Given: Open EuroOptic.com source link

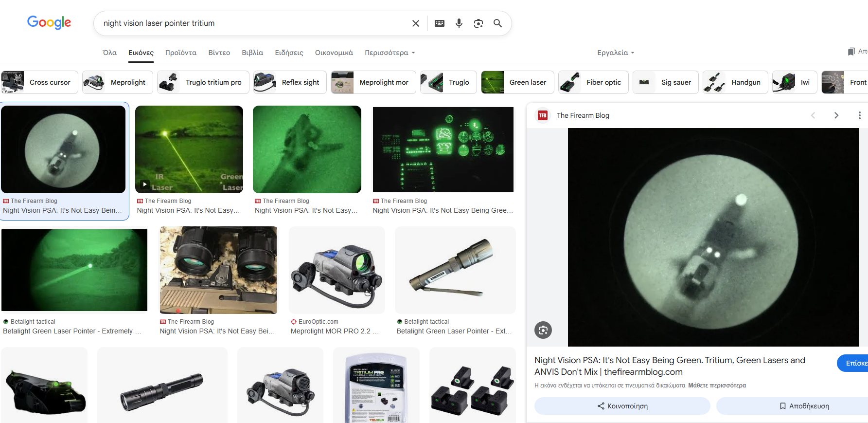Looking at the screenshot, I should (319, 322).
